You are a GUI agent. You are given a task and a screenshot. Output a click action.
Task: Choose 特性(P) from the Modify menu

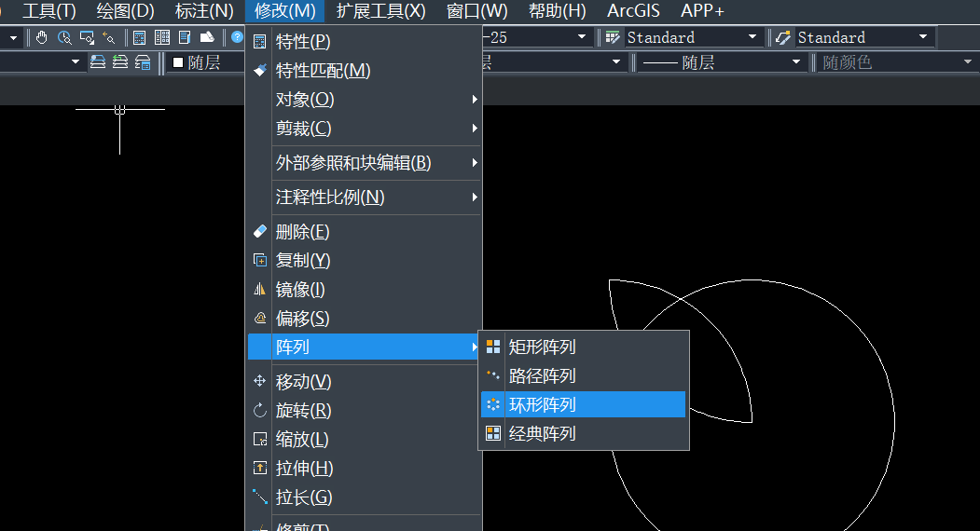point(365,42)
